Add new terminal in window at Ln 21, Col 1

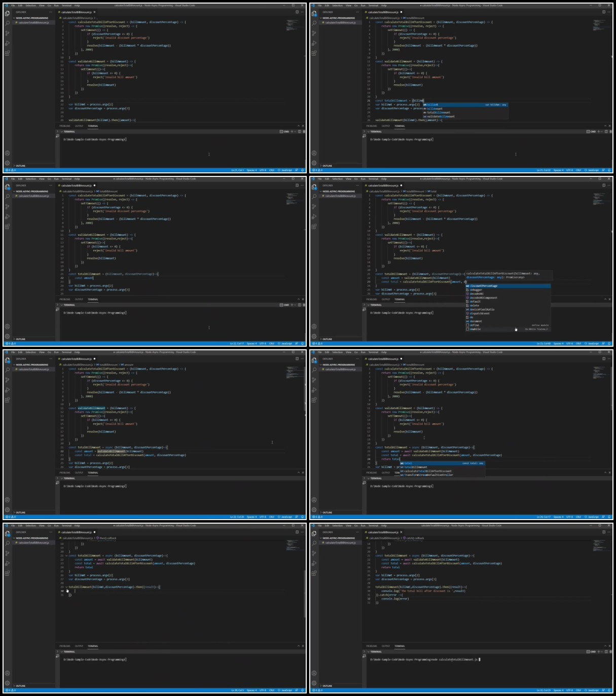click(292, 132)
